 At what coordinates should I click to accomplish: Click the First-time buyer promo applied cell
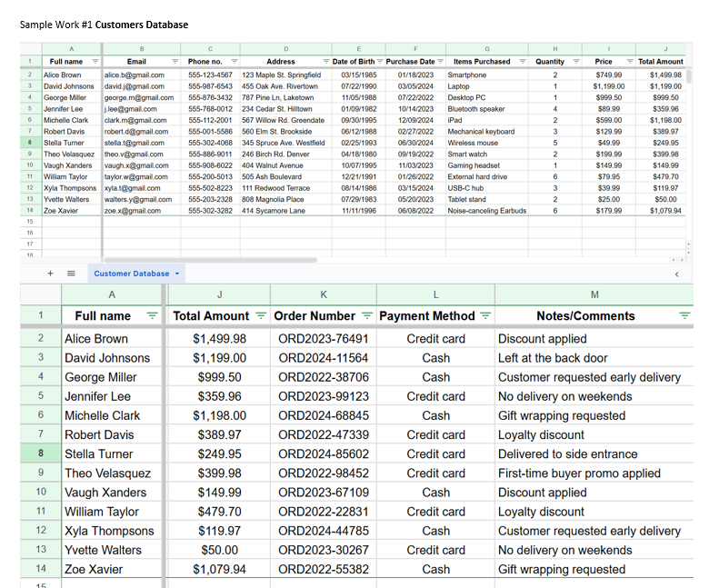tap(579, 473)
